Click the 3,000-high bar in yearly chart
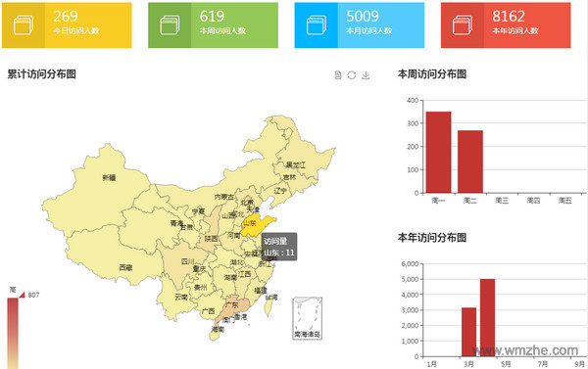Image resolution: width=588 pixels, height=369 pixels. tap(468, 332)
